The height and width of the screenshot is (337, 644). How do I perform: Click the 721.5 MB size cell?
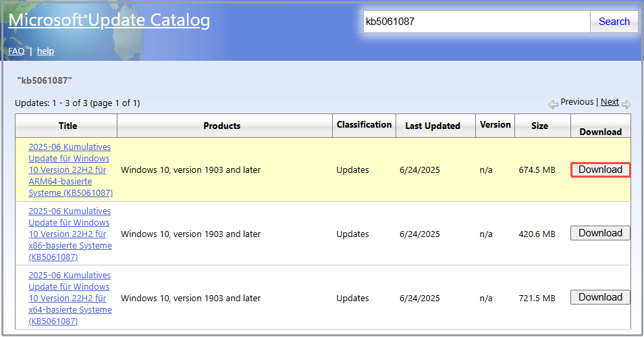(537, 298)
